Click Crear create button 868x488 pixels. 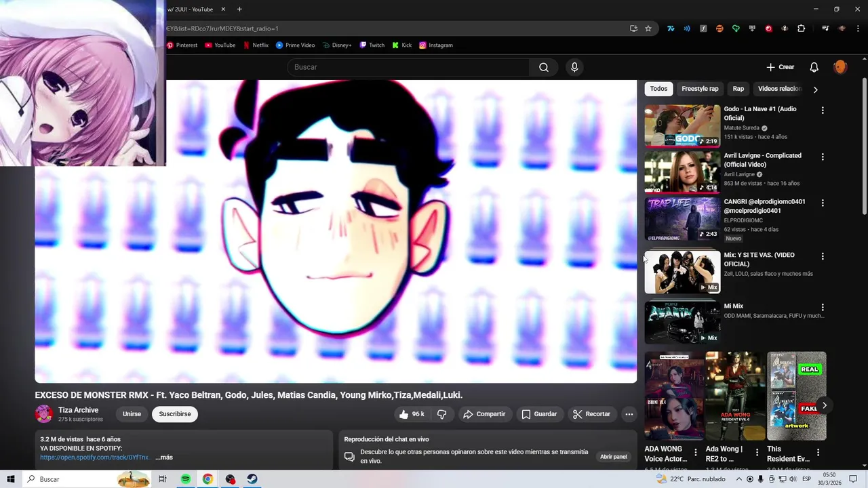pyautogui.click(x=781, y=67)
